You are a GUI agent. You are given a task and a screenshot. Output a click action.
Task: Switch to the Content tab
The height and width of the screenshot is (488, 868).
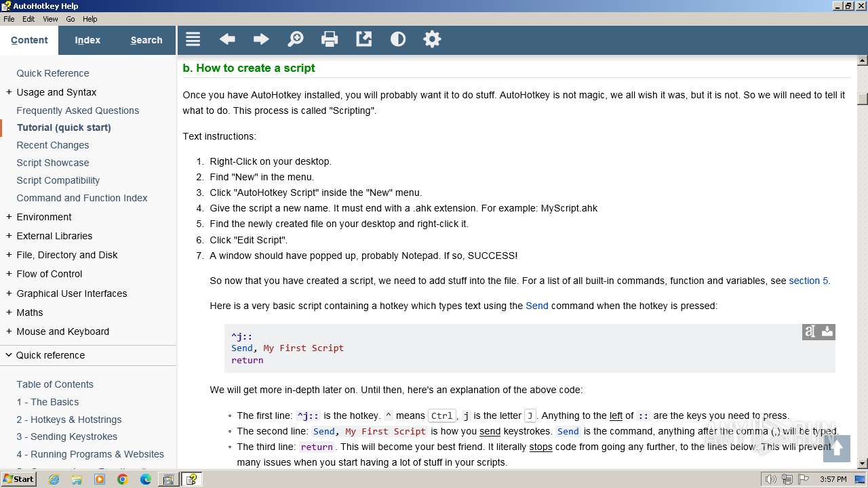(x=29, y=40)
